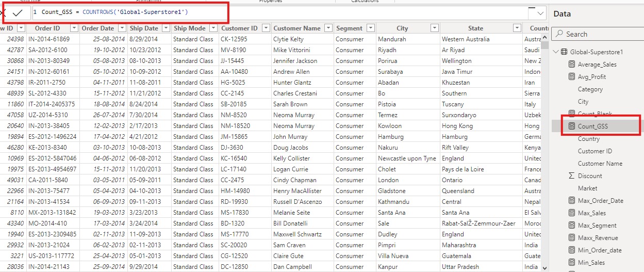Click state cell Rabat-SalŽ-Zemmour-Zaer
Viewport: 644px width, 272px height.
(x=479, y=223)
